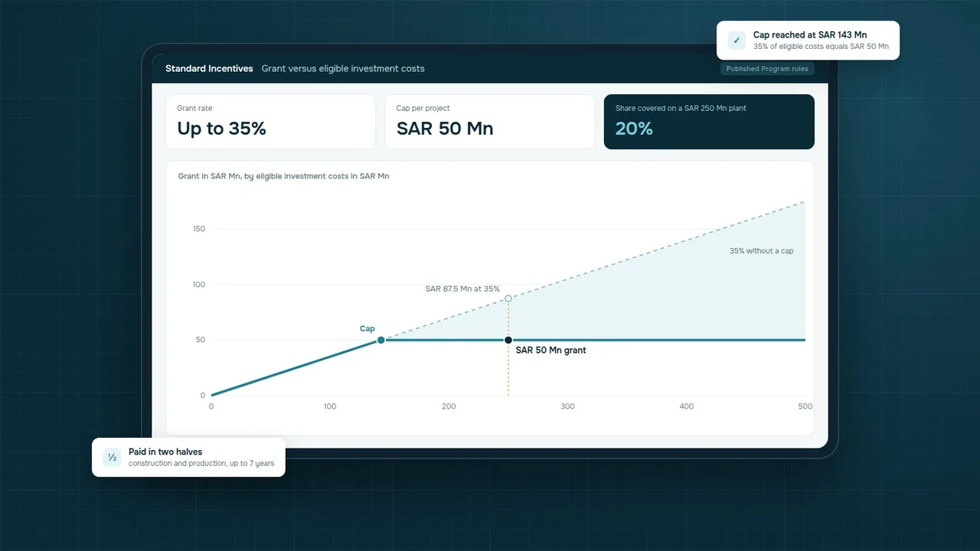Image resolution: width=980 pixels, height=551 pixels.
Task: Click the "Paid in two halves" callout title
Action: coord(165,452)
